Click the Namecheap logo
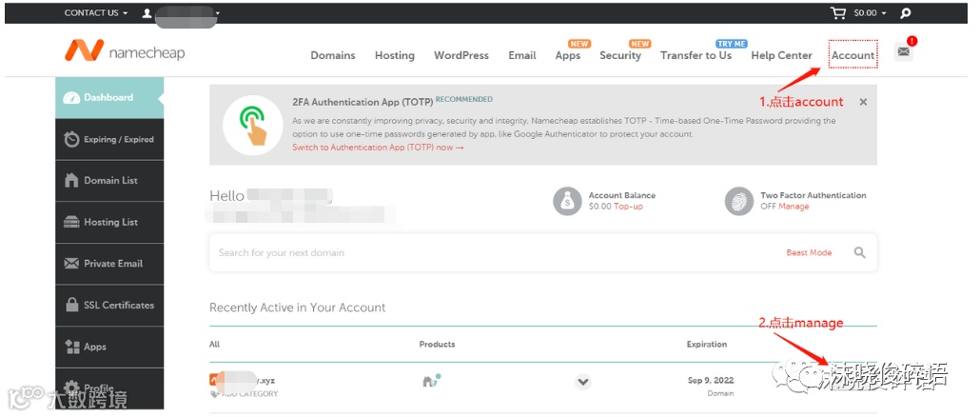The height and width of the screenshot is (417, 980). 125,51
